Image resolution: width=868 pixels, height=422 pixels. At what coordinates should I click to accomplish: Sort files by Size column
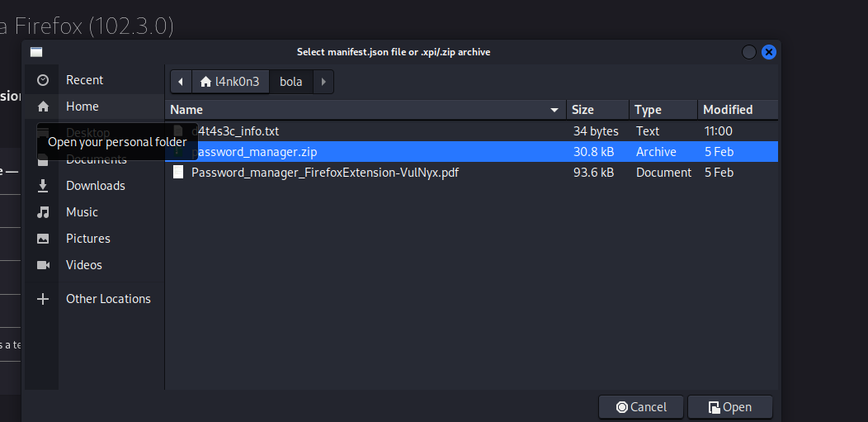583,110
